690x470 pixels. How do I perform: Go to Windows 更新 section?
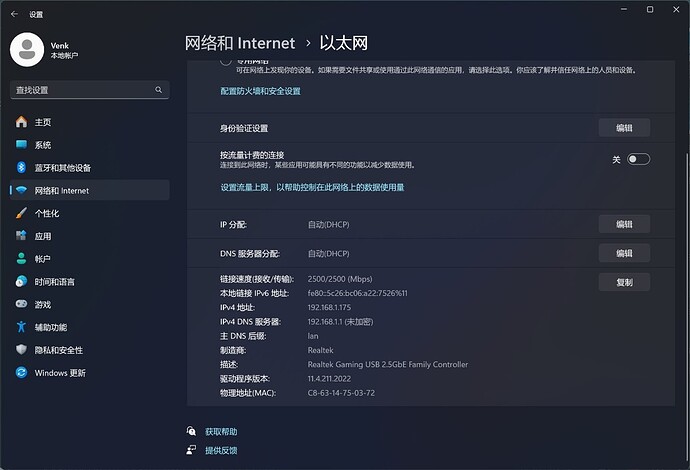click(x=90, y=373)
